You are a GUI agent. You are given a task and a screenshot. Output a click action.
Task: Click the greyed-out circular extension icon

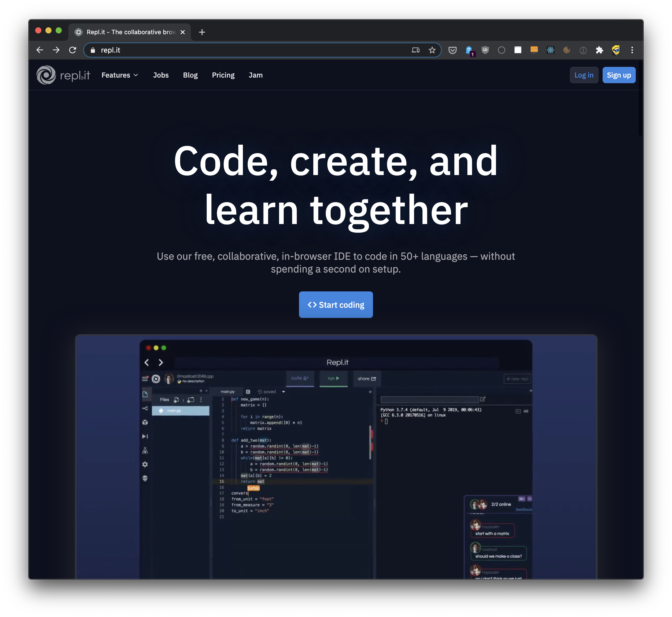coord(583,50)
